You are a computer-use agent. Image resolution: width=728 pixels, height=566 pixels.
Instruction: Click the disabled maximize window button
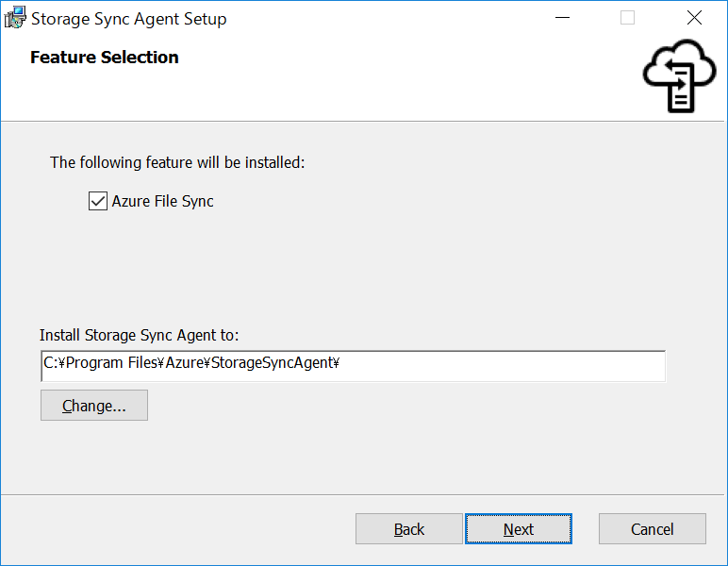[x=628, y=18]
